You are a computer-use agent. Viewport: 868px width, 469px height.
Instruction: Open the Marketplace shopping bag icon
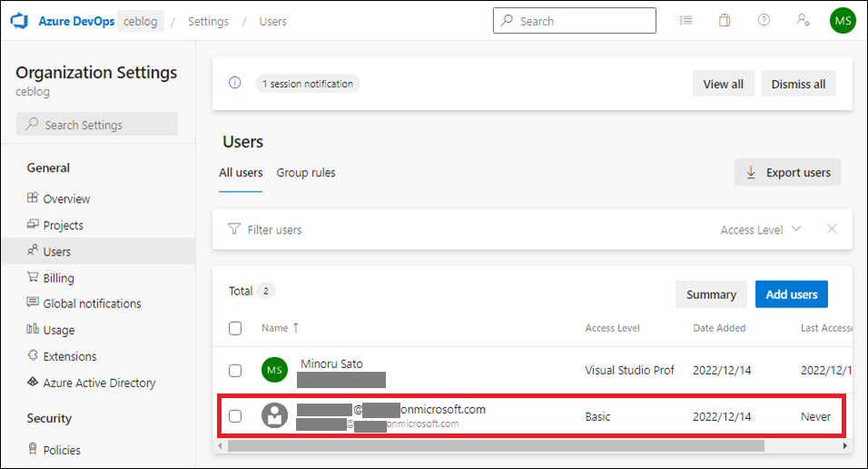[x=725, y=21]
